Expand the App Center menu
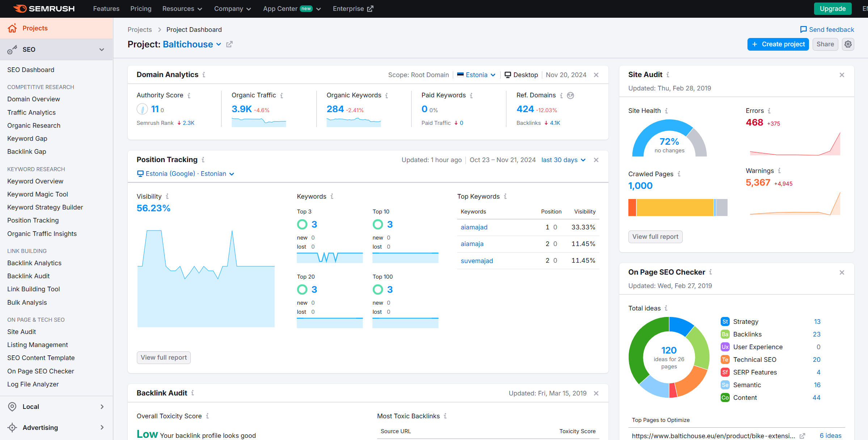This screenshot has width=868, height=440. pos(292,9)
